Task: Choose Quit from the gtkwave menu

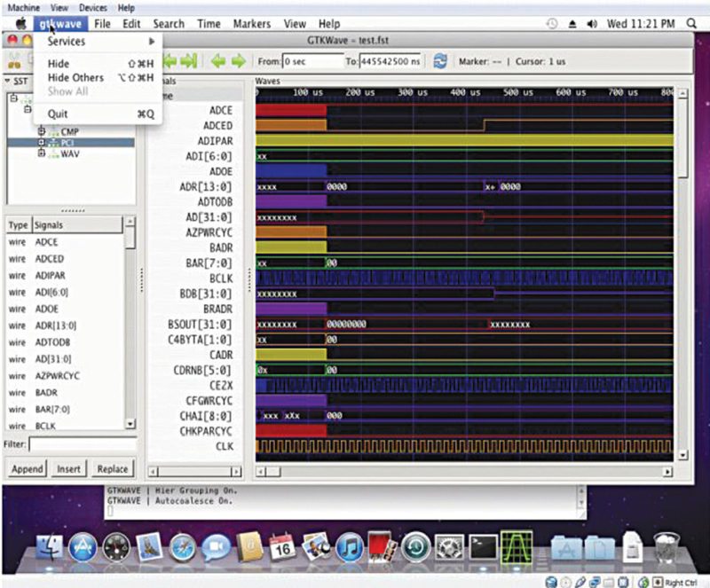Action: click(58, 114)
